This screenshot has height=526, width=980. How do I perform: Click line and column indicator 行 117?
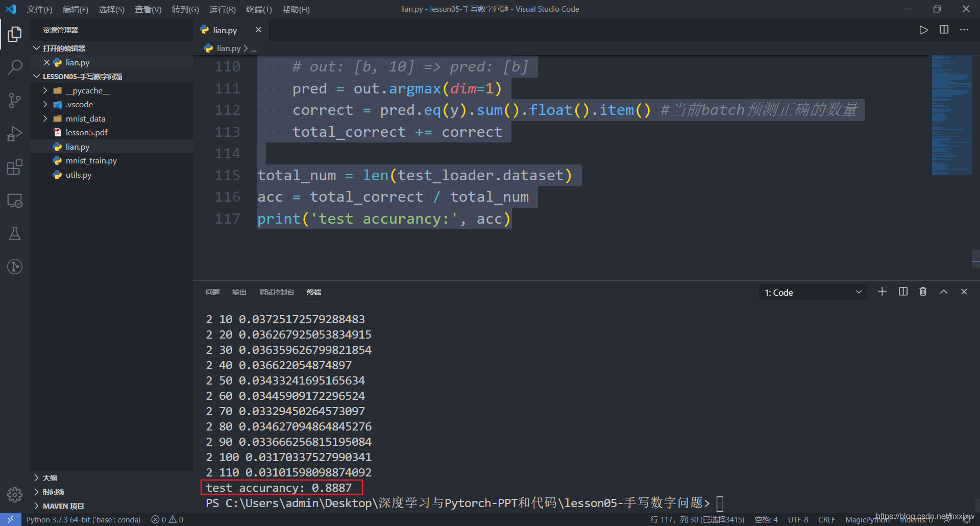tap(697, 519)
